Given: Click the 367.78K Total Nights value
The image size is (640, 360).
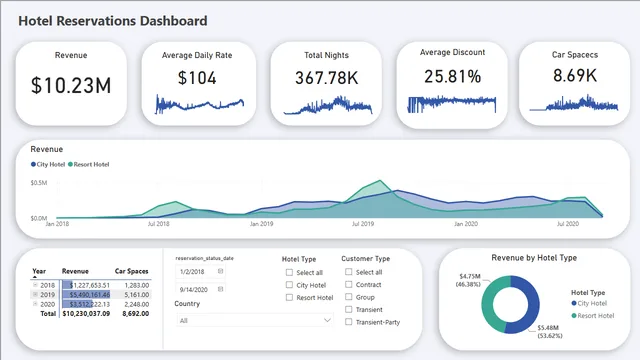Looking at the screenshot, I should (327, 78).
